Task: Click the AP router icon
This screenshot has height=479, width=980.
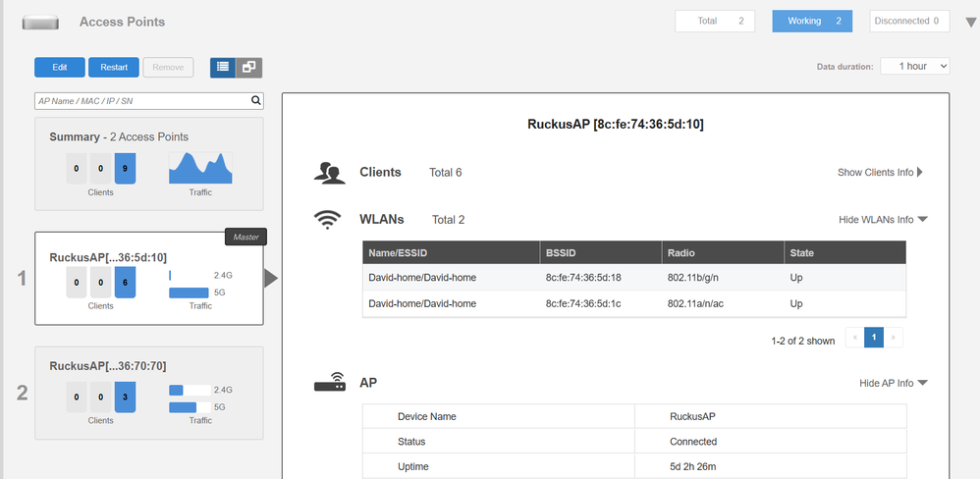Action: (329, 383)
